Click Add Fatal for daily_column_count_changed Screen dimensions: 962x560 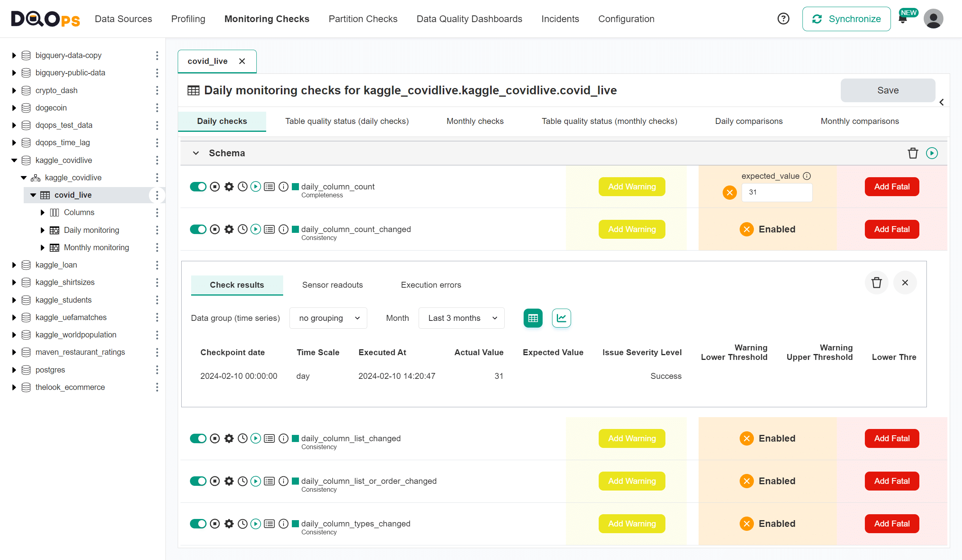(892, 229)
